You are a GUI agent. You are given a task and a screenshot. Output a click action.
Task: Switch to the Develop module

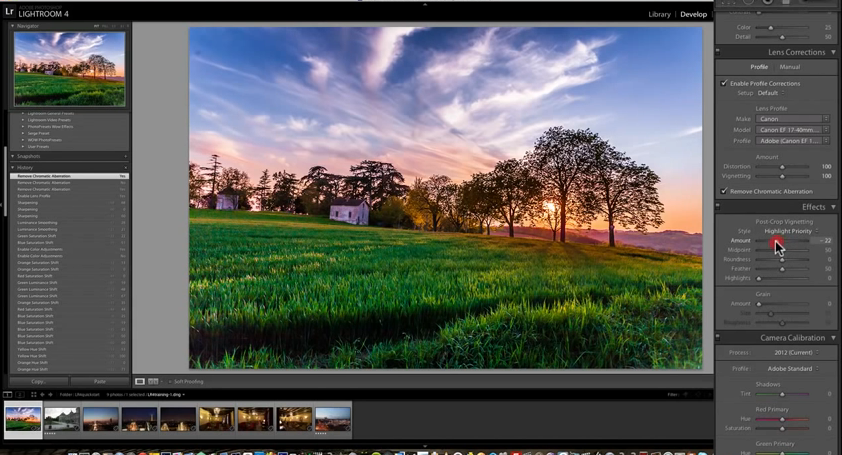tap(694, 15)
